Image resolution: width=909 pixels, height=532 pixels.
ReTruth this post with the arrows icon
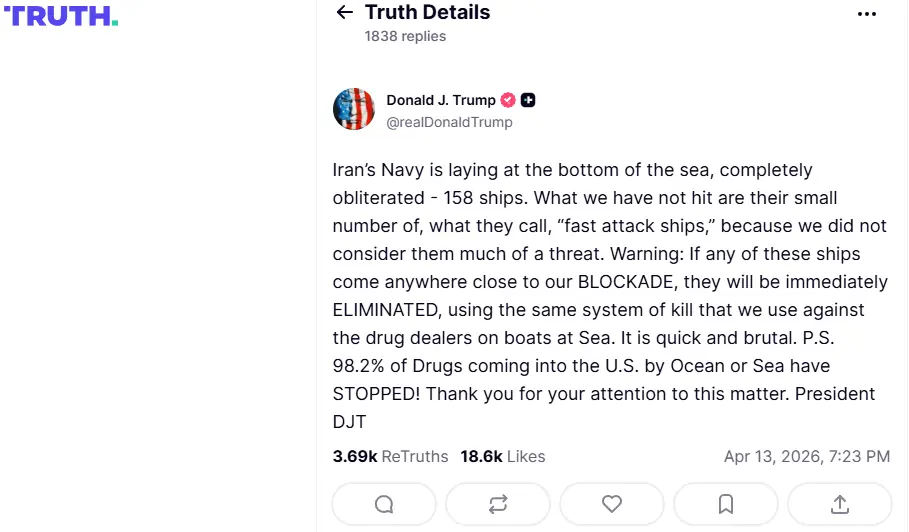pos(498,504)
